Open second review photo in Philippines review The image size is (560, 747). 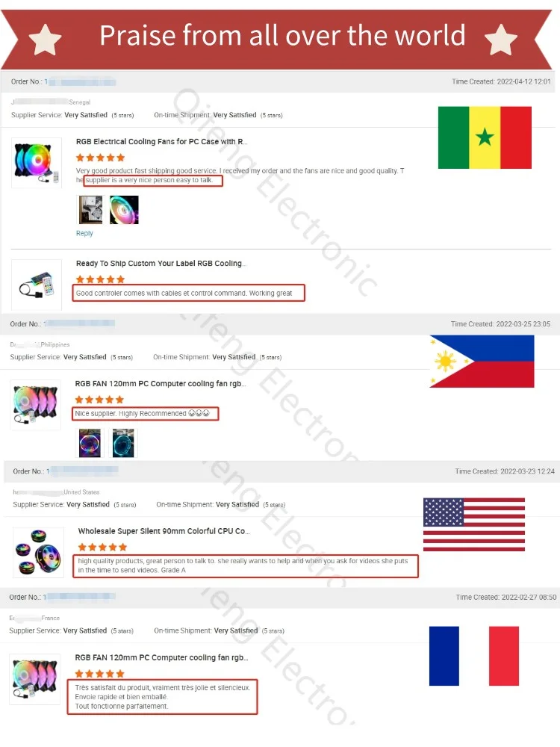click(x=123, y=443)
